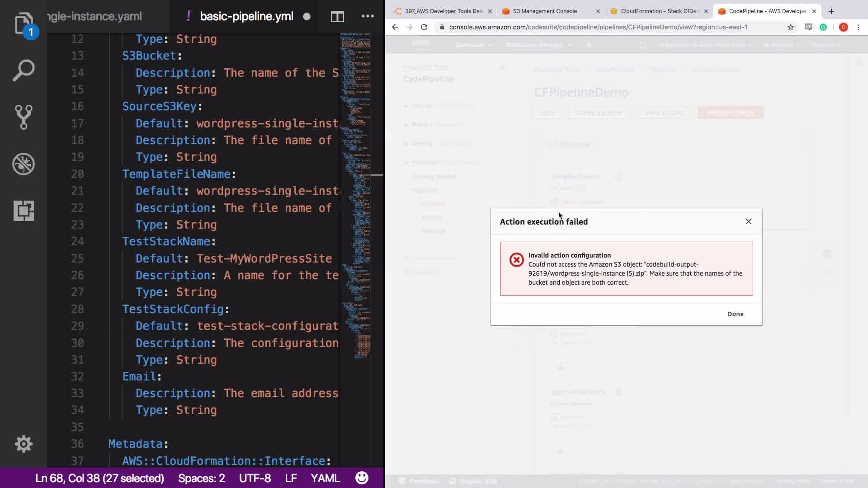Image resolution: width=868 pixels, height=488 pixels.
Task: Bookmark page with the star icon
Action: click(790, 27)
